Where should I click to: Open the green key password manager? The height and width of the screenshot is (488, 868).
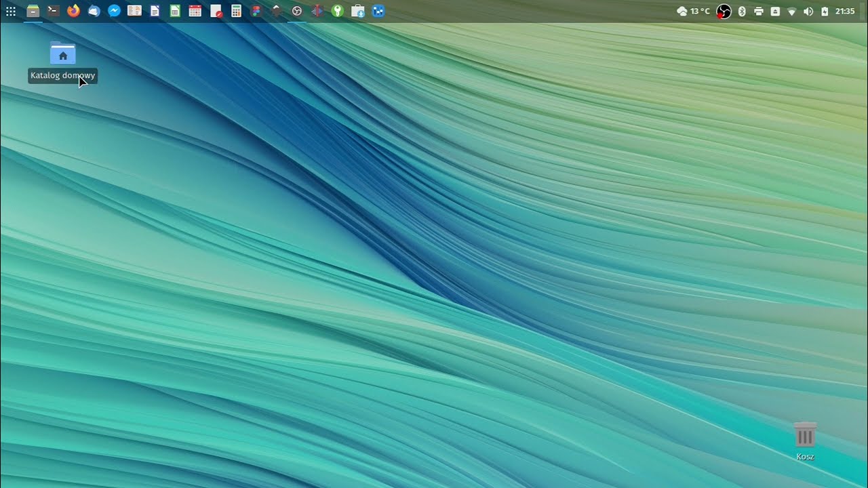[x=338, y=11]
